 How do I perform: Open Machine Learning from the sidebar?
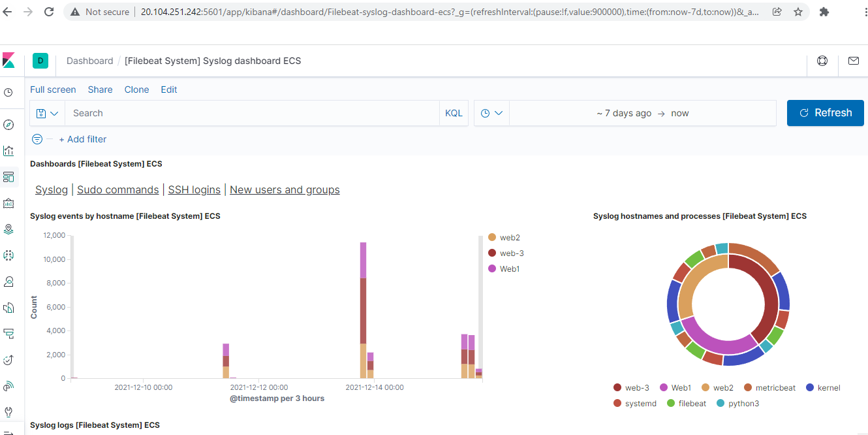point(9,255)
